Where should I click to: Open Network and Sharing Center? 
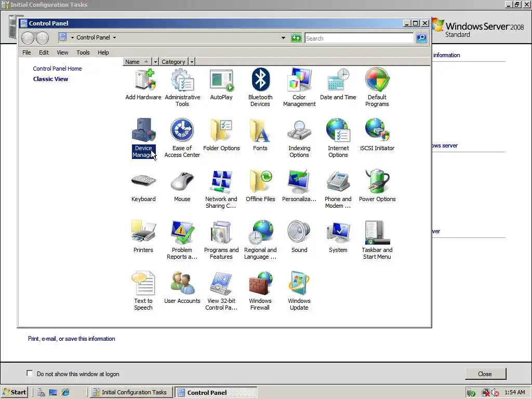point(221,189)
